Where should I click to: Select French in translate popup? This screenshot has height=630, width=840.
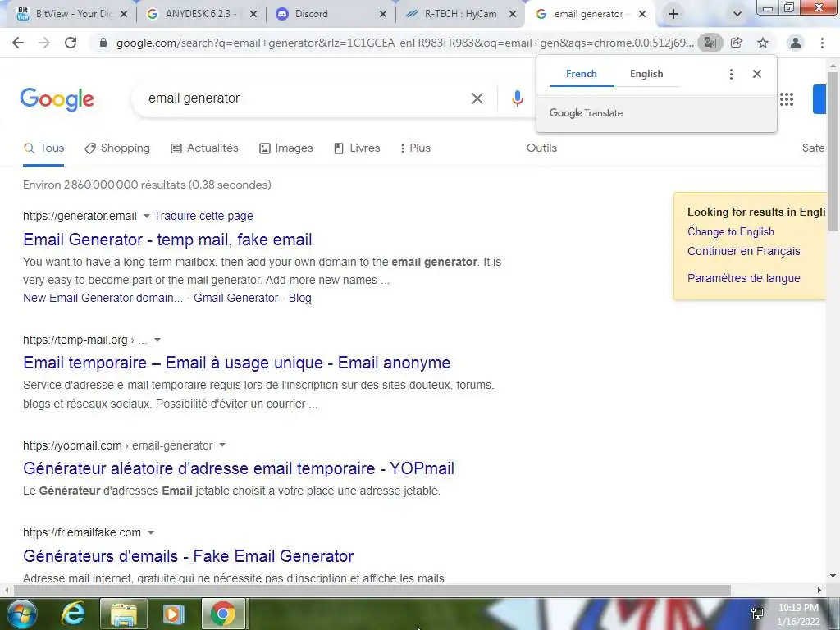(582, 74)
